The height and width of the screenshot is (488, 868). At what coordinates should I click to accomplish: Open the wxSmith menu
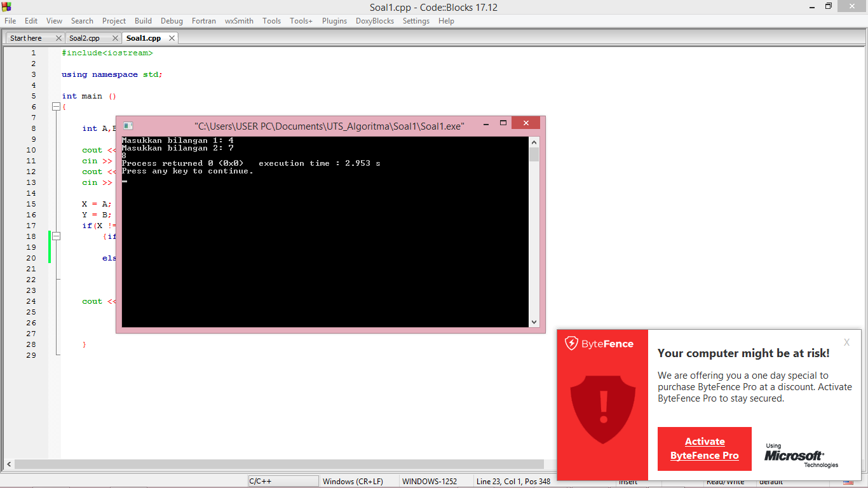[239, 21]
